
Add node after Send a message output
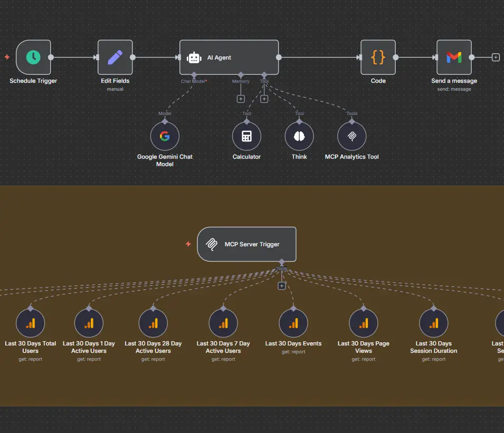(496, 57)
